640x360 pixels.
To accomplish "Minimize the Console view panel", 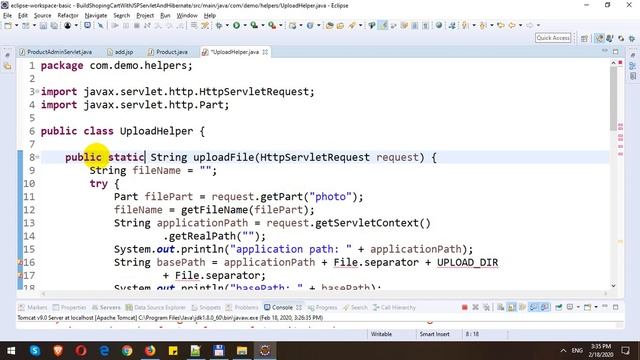I will pos(605,307).
